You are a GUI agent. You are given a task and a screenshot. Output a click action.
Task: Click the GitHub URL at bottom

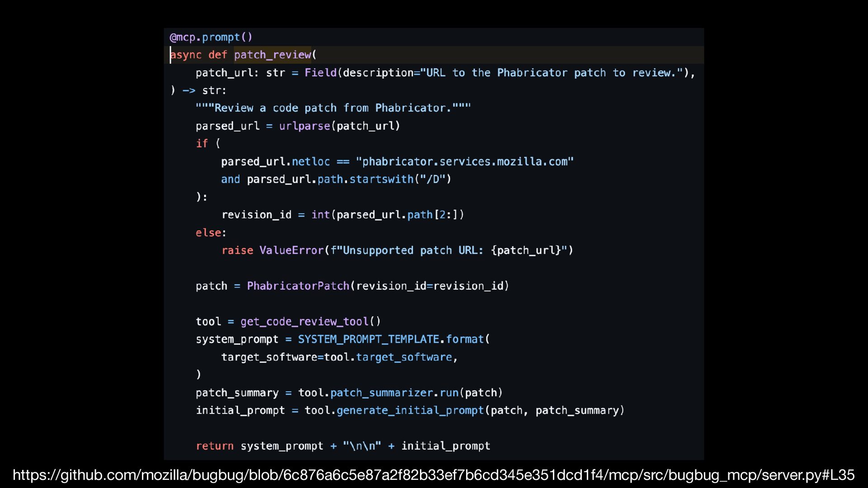(433, 475)
